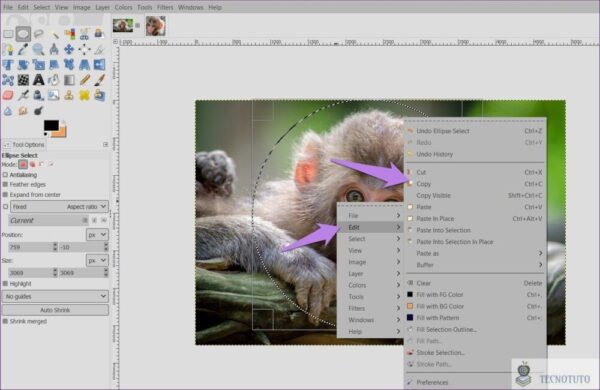This screenshot has height=390, width=600.
Task: Choose Stroke Selection from Edit submenu
Action: click(475, 352)
